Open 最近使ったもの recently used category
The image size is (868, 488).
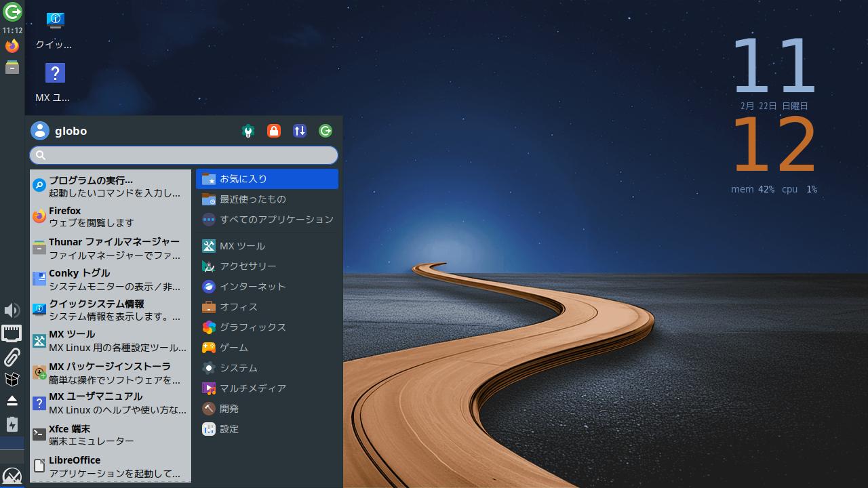point(267,199)
